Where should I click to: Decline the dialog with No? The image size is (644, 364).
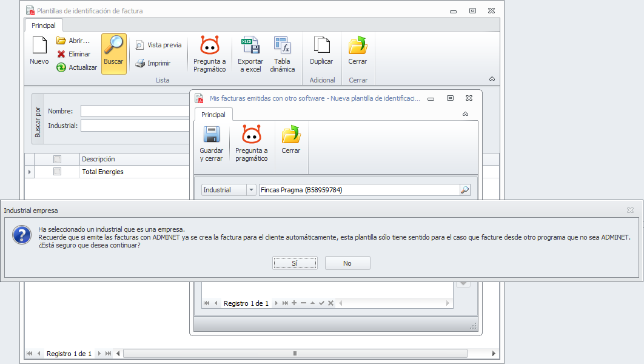click(347, 263)
